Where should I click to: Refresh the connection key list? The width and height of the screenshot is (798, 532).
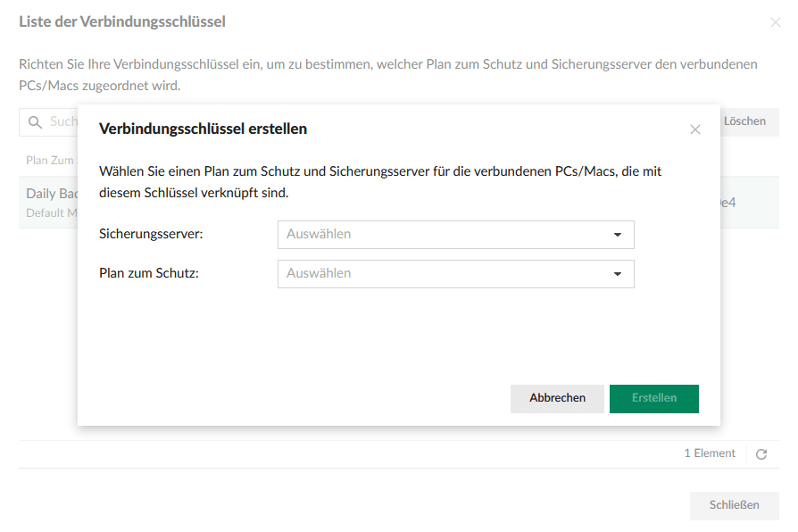761,454
